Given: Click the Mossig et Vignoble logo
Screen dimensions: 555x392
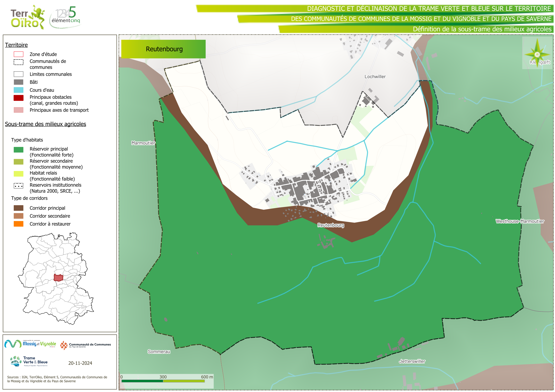Looking at the screenshot, I should pos(30,344).
